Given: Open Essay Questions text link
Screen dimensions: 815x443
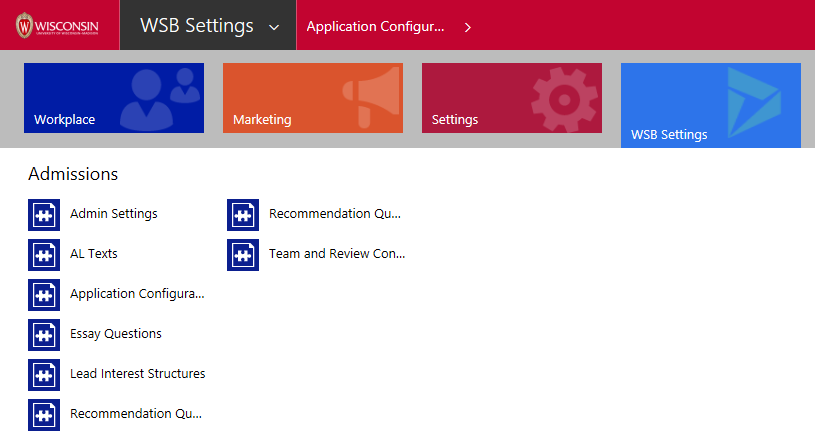Looking at the screenshot, I should [115, 334].
